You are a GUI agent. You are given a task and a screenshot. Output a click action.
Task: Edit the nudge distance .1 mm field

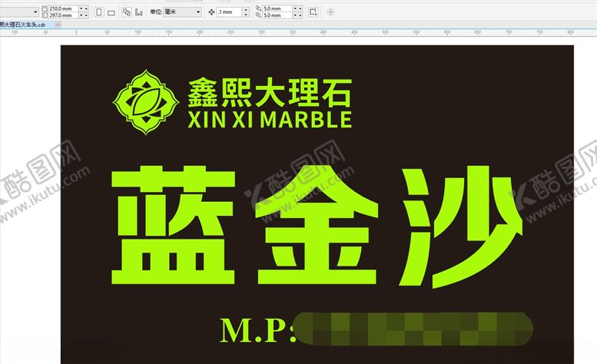(229, 12)
